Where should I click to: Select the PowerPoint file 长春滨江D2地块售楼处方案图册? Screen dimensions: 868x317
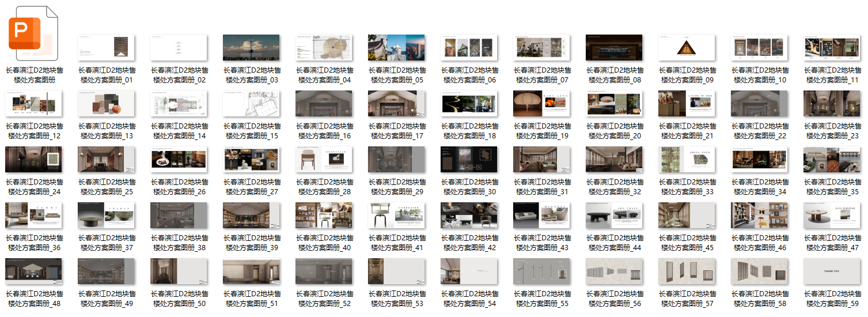(x=33, y=32)
